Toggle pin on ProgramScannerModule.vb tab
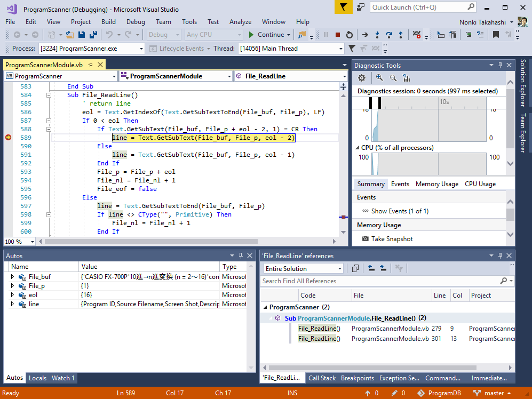Screen dimensions: 532x399 click(91, 65)
